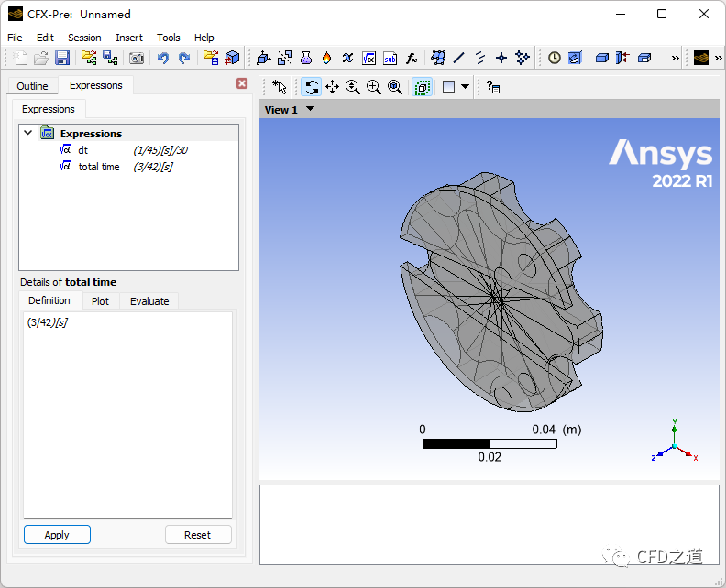
Task: Click into the expression definition text field
Action: click(x=127, y=415)
